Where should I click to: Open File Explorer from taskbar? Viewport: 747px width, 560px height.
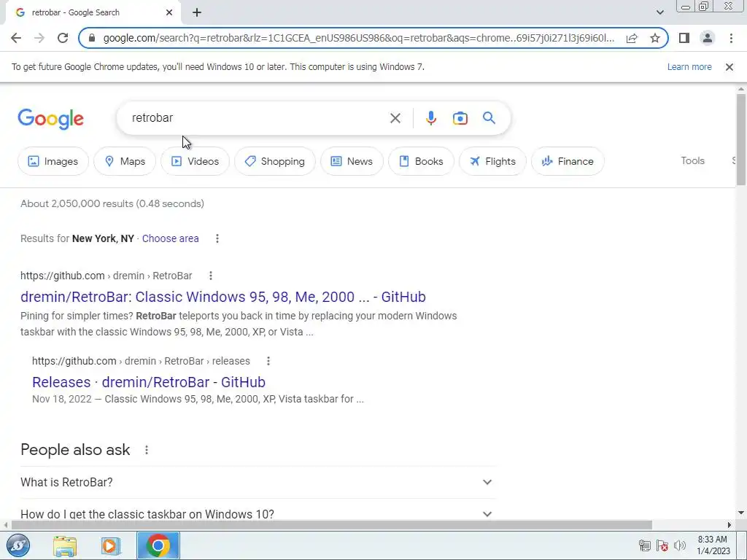coord(65,545)
